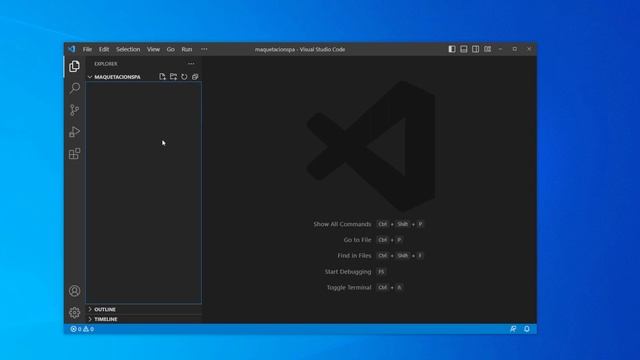Open the Search view
The width and height of the screenshot is (640, 360).
point(74,88)
